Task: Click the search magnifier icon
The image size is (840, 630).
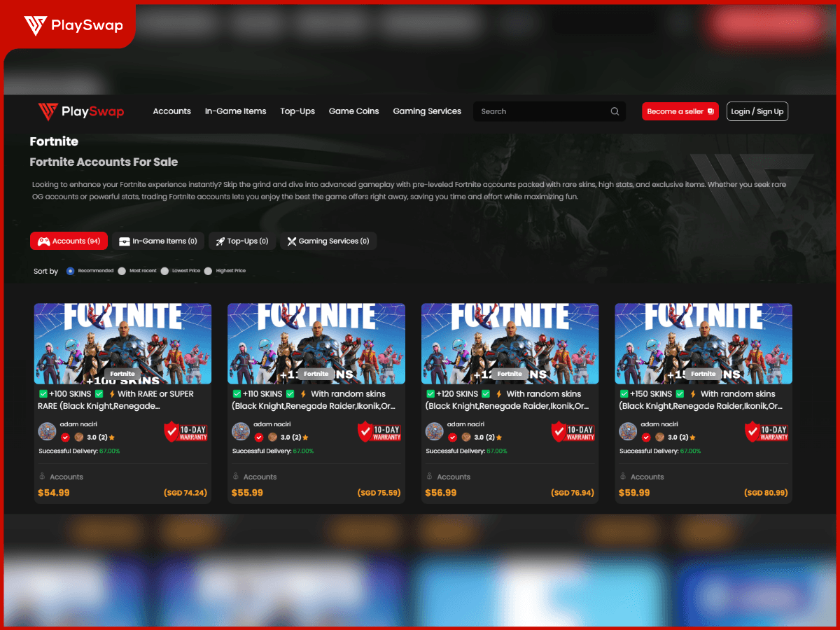Action: pos(615,111)
